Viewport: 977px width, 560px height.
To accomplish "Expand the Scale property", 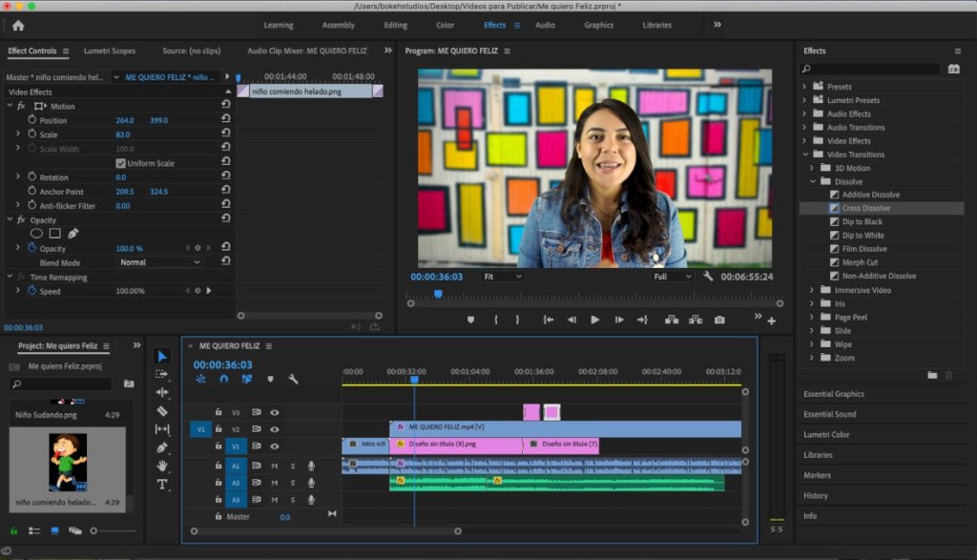I will tap(17, 134).
